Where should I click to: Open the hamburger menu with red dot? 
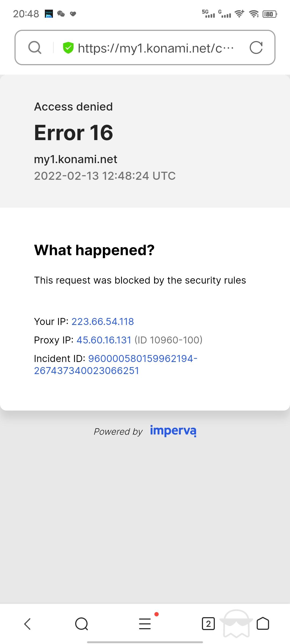(x=145, y=624)
